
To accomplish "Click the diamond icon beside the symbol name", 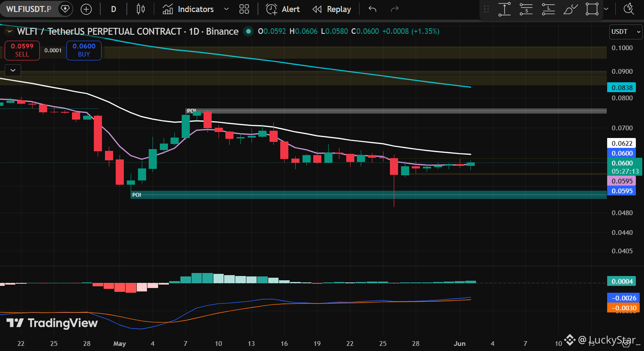I will [x=65, y=9].
